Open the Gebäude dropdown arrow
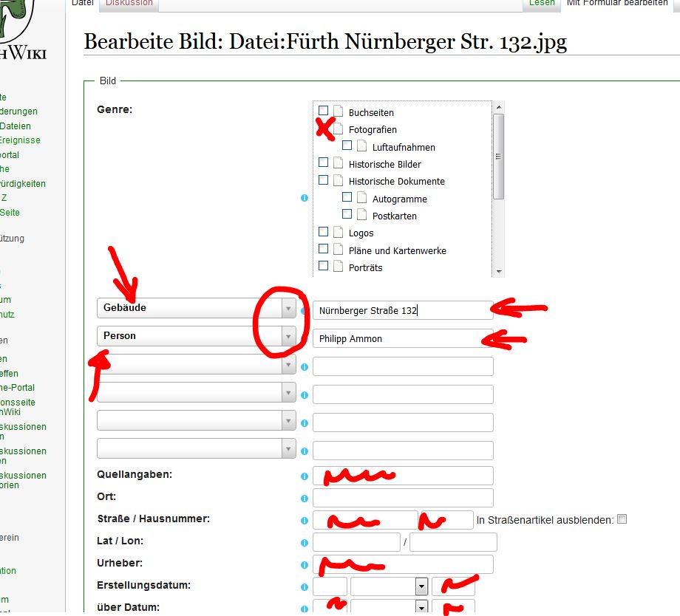 [288, 309]
